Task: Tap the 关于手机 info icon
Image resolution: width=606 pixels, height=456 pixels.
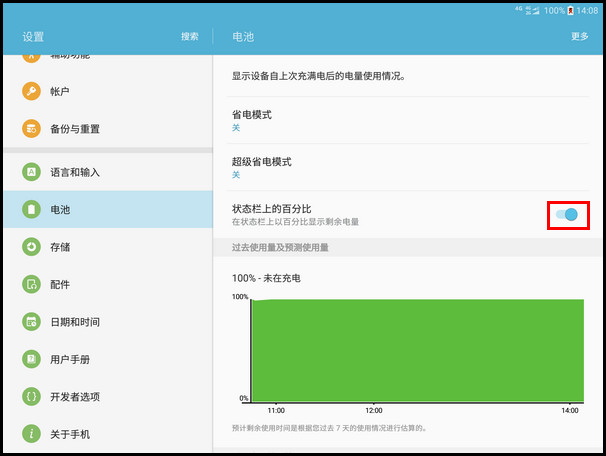Action: click(31, 434)
